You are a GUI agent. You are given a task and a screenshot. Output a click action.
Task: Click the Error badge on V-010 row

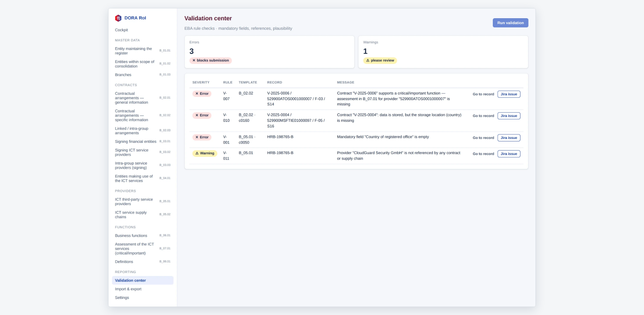pos(202,115)
